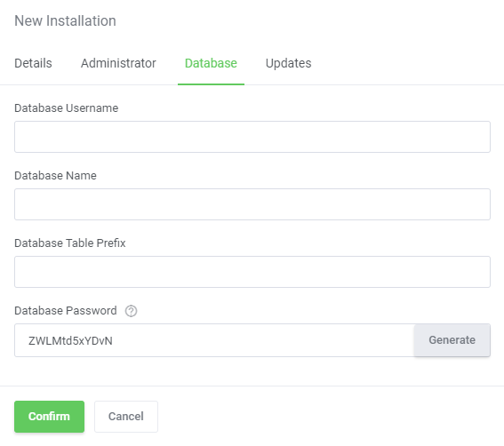Select the Database tab
The image size is (504, 446).
click(211, 63)
